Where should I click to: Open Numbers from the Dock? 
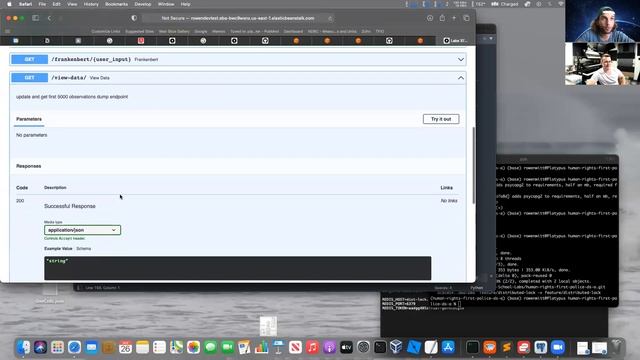tap(261, 347)
